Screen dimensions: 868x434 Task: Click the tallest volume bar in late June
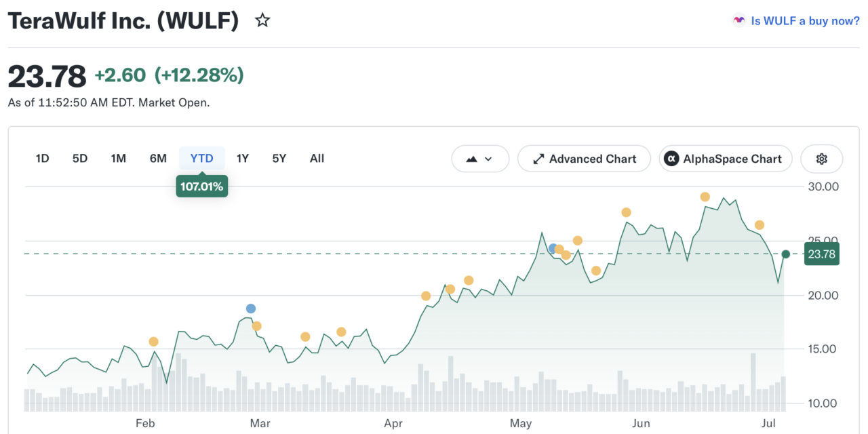point(753,382)
